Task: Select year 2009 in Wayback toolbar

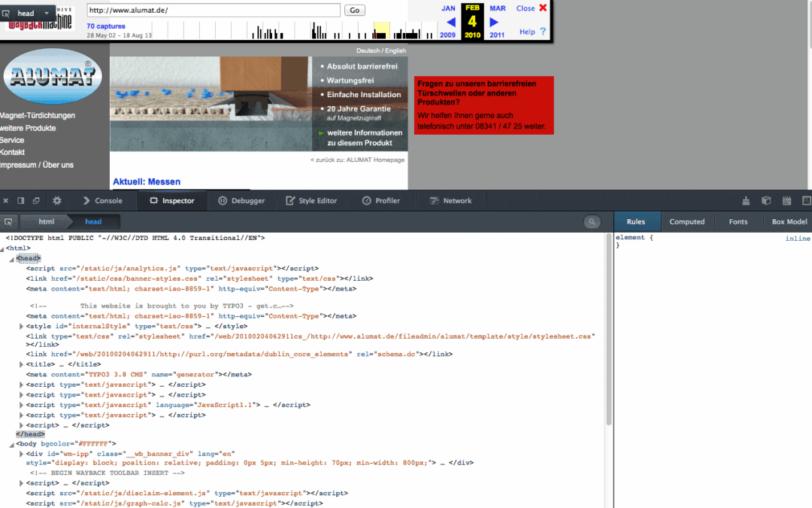Action: coord(447,35)
